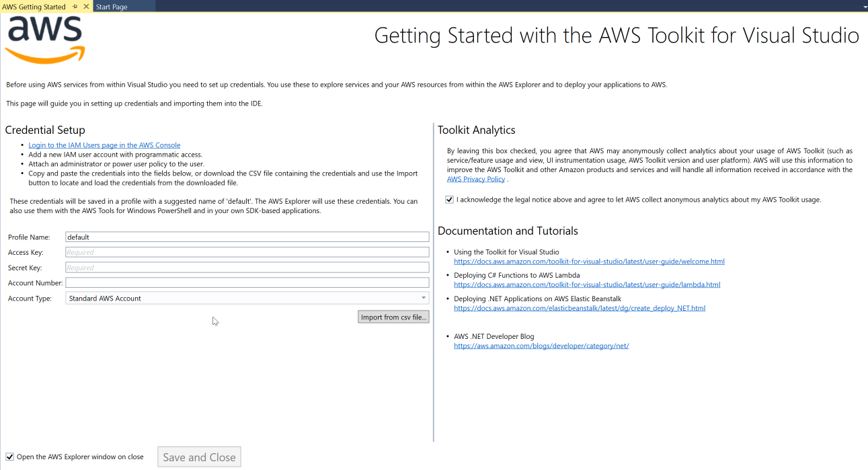Expand the Account Type combo box
The height and width of the screenshot is (470, 868).
(247, 298)
